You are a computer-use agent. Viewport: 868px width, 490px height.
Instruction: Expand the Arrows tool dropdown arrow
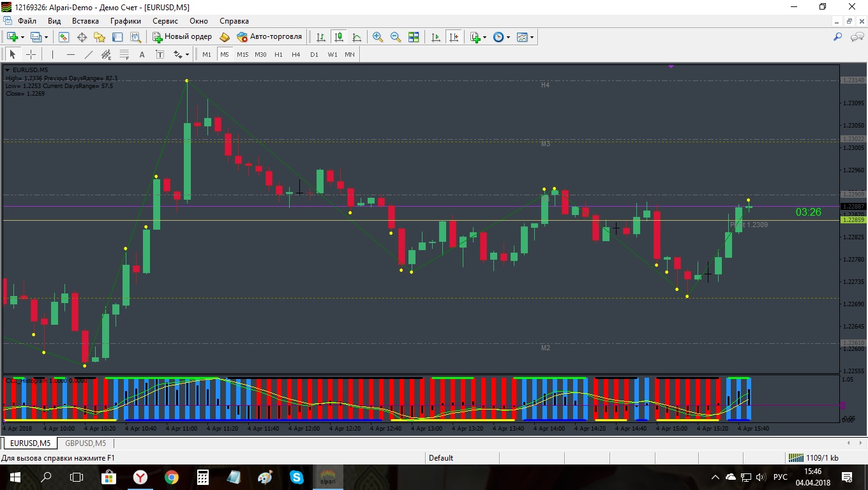click(x=187, y=55)
